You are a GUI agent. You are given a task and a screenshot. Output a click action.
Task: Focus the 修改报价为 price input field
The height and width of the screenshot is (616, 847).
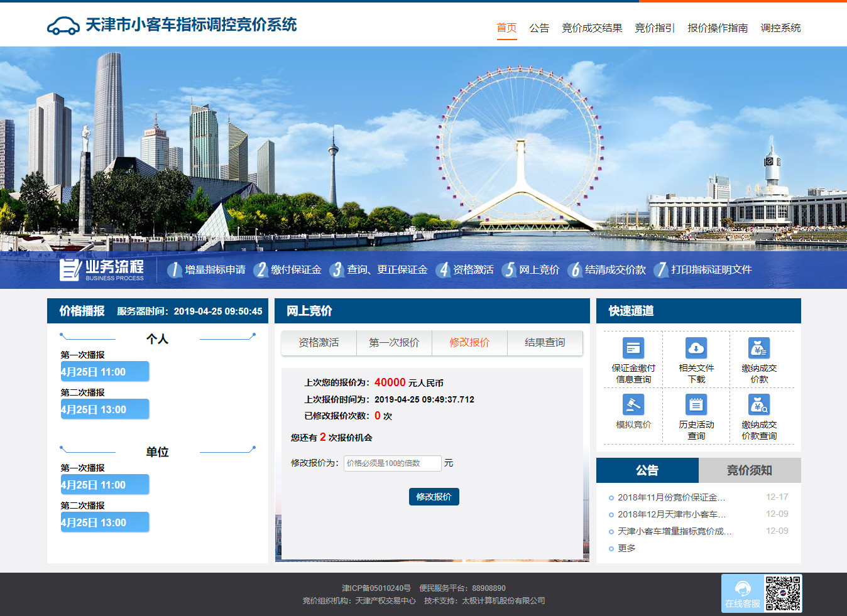tap(392, 463)
